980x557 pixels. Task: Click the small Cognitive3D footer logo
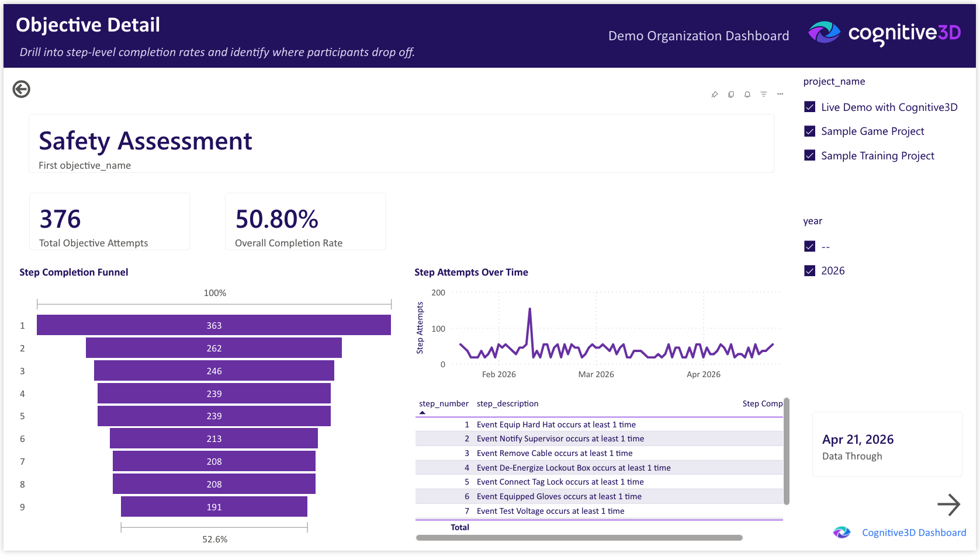[842, 532]
